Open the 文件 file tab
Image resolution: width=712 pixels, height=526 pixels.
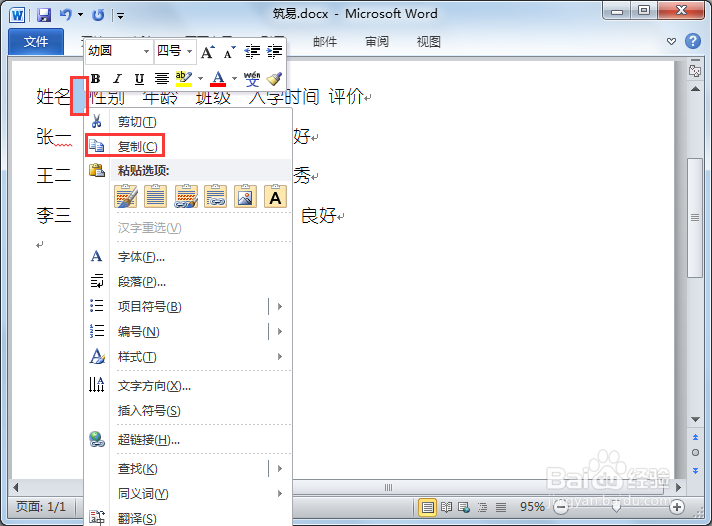tap(36, 42)
